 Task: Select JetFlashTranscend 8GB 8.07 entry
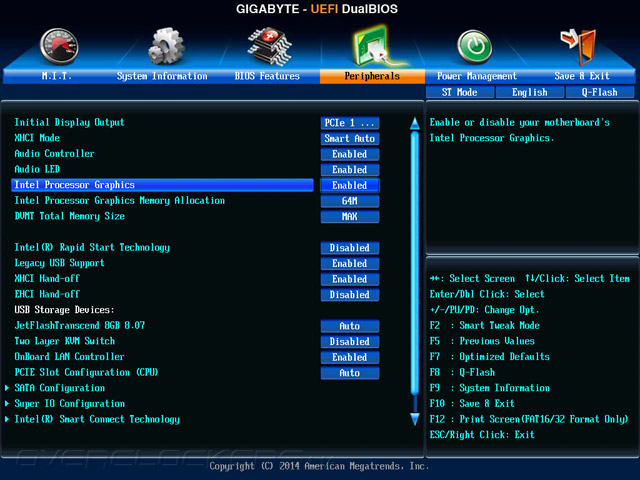pos(80,325)
